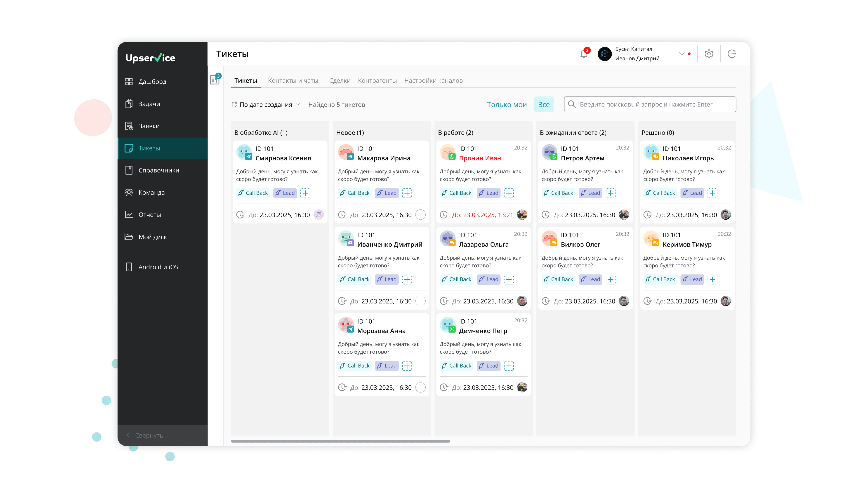Click the contact avatar of Морозова Анна
The height and width of the screenshot is (488, 868).
346,325
